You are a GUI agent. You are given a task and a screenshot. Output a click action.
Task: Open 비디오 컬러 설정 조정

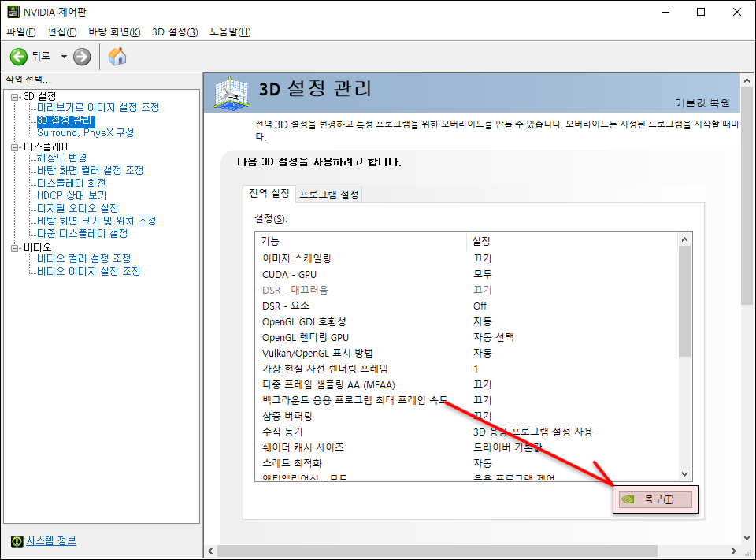point(84,258)
